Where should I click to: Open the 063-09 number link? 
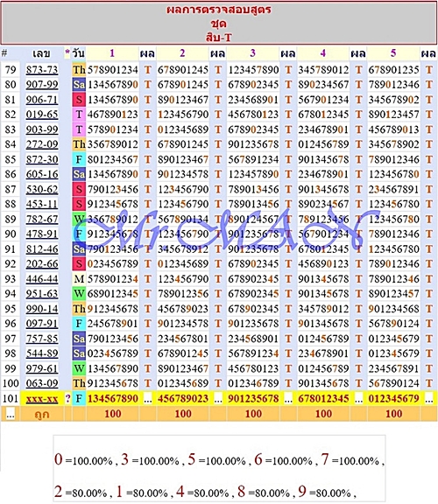tap(42, 383)
